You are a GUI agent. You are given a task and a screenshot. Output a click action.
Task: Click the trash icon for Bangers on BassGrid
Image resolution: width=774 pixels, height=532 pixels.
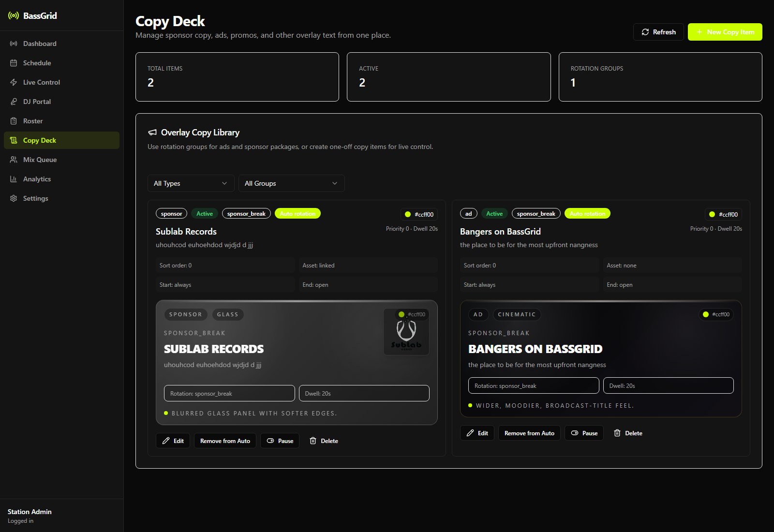click(x=617, y=433)
